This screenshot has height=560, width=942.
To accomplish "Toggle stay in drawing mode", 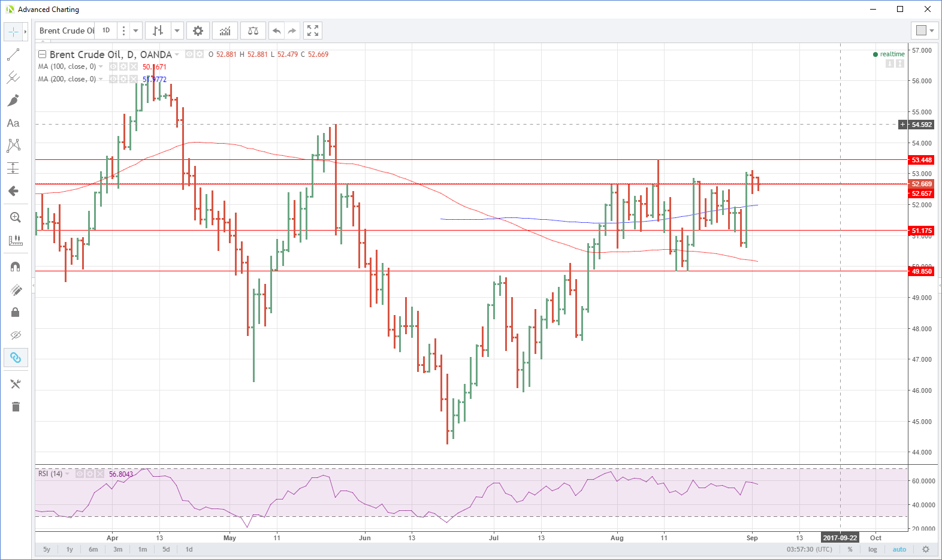I will tap(16, 289).
